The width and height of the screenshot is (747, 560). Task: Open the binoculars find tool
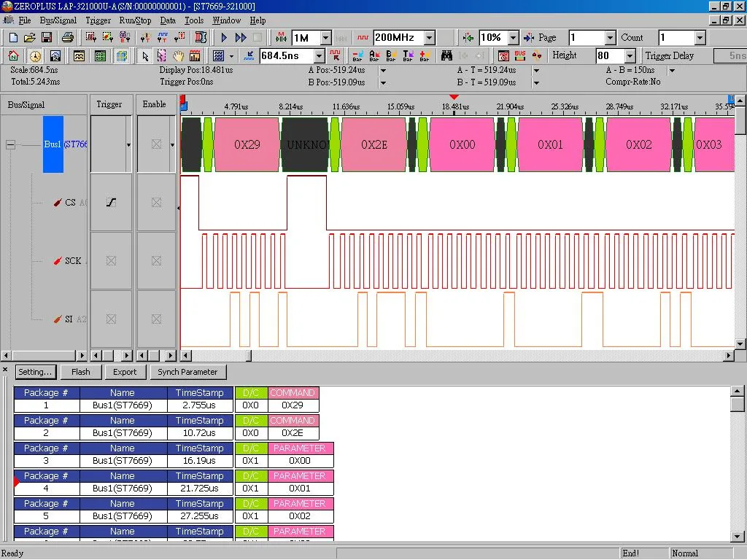coord(446,55)
